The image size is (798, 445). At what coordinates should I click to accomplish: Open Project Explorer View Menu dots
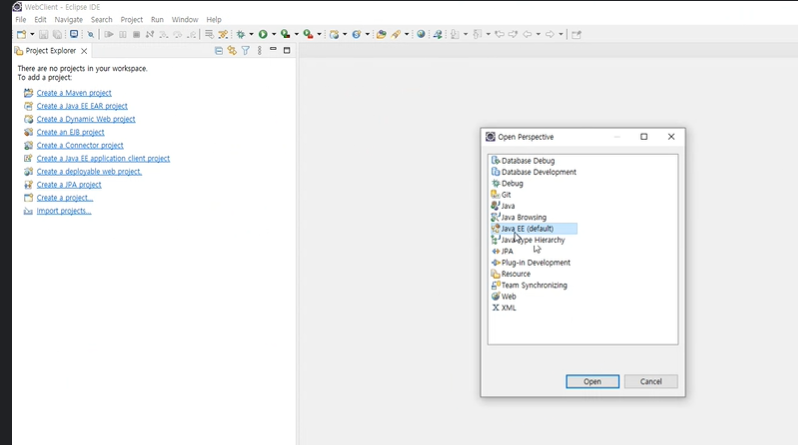click(260, 50)
